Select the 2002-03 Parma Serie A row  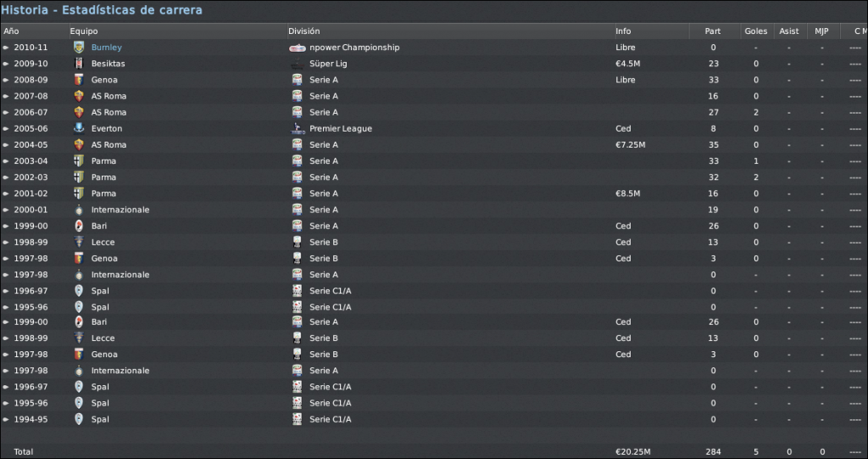pyautogui.click(x=434, y=177)
